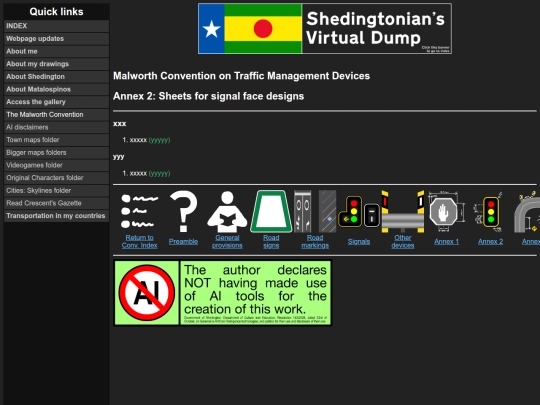Click the Annex 1 stop hand icon
This screenshot has width=540, height=405.
[x=446, y=211]
